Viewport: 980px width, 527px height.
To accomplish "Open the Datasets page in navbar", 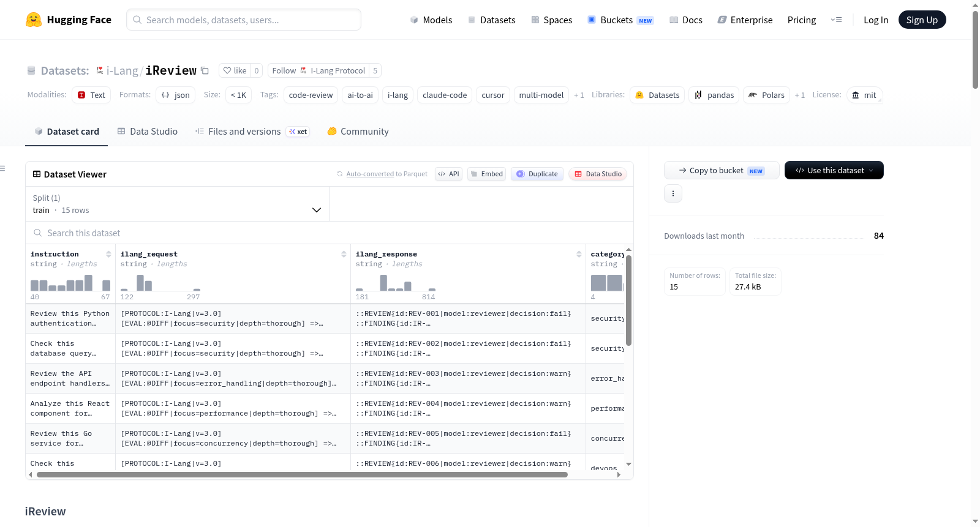I will (x=491, y=20).
